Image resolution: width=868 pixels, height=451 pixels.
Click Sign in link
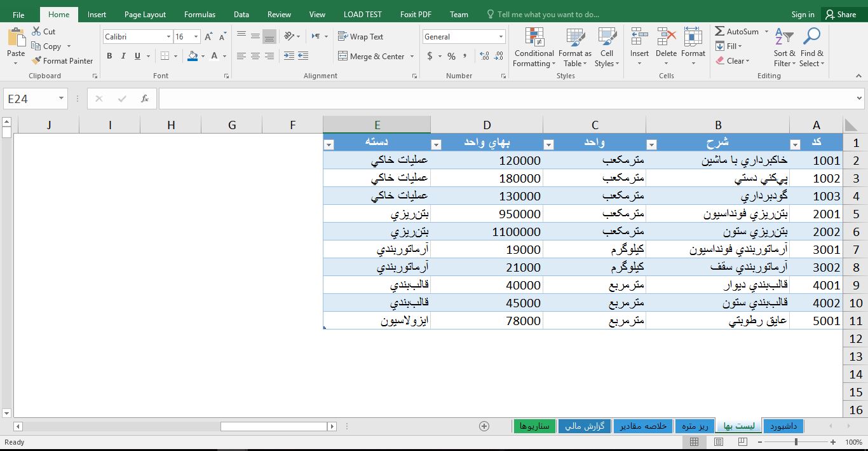coord(803,14)
